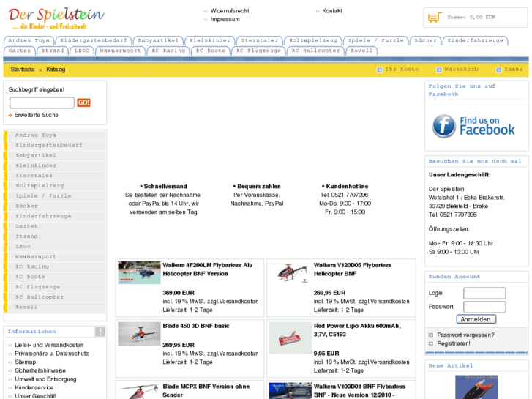Focus the Suchbegriff search input
The width and height of the screenshot is (532, 399).
(x=42, y=102)
